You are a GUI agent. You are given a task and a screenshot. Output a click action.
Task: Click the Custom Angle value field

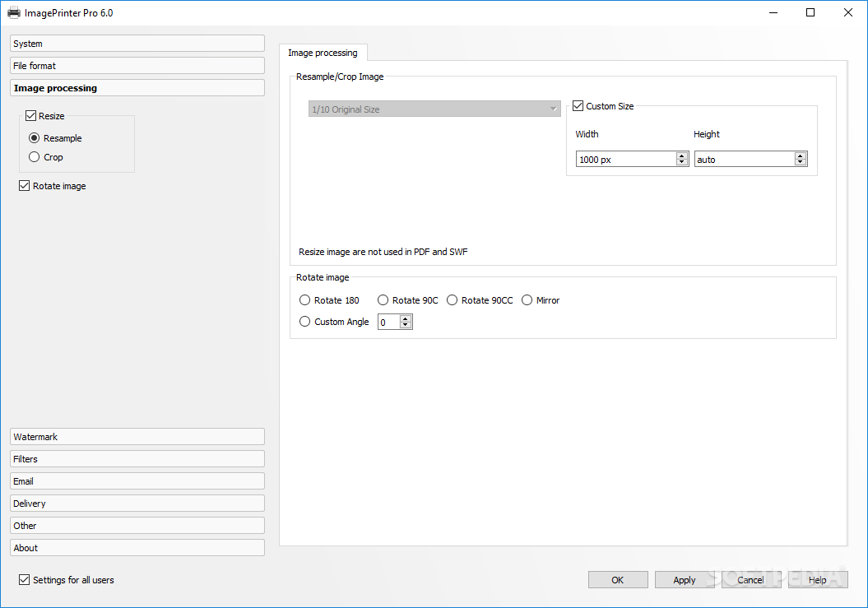(389, 322)
